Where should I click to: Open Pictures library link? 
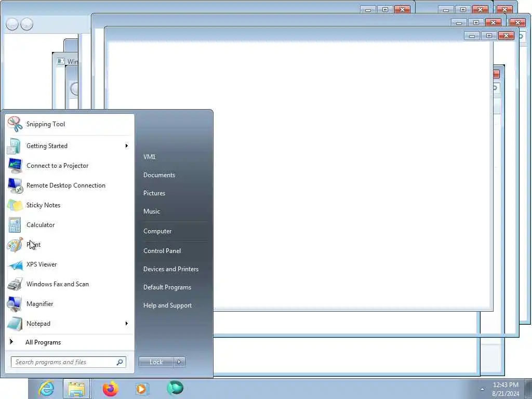coord(154,193)
